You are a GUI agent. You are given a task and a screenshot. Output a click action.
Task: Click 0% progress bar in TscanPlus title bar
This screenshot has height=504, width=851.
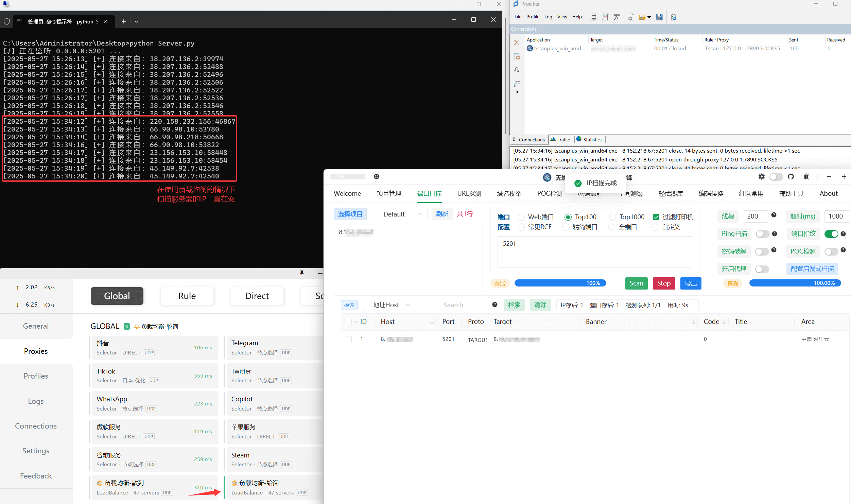coord(348,177)
